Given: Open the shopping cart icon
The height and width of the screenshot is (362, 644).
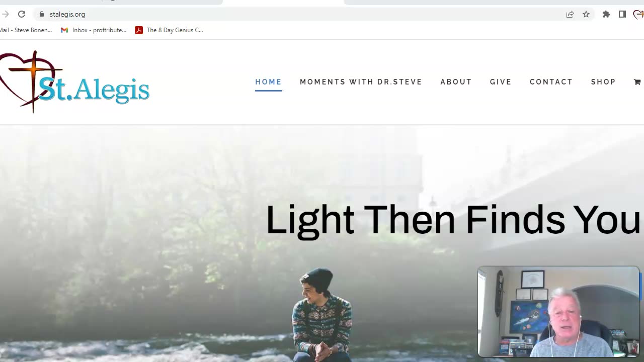Looking at the screenshot, I should pyautogui.click(x=637, y=82).
